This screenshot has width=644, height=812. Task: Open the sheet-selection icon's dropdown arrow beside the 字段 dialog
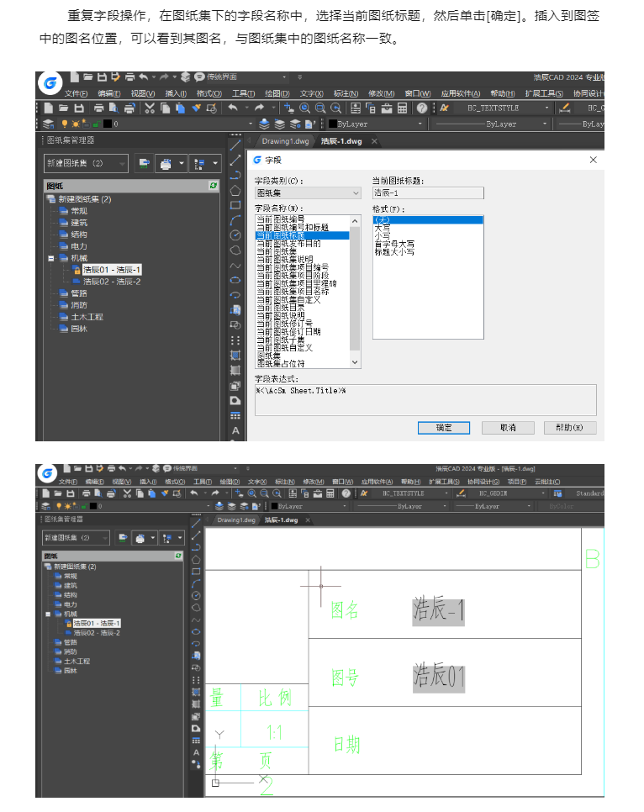point(215,164)
